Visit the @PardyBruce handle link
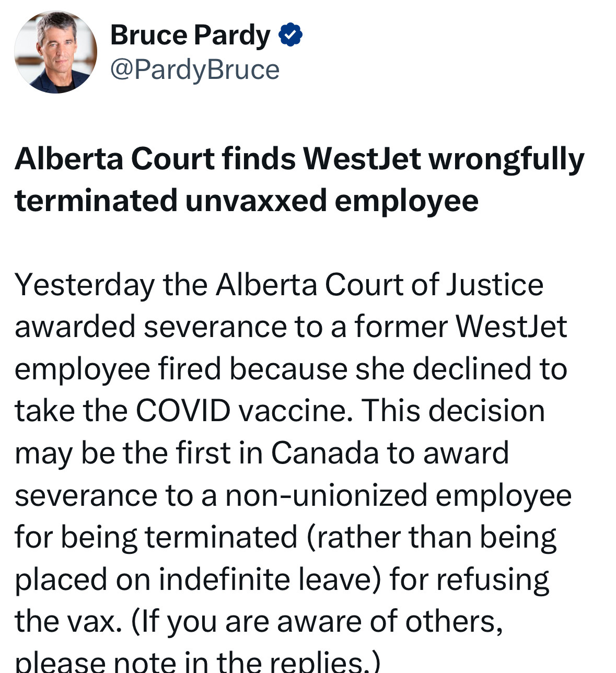 click(195, 69)
